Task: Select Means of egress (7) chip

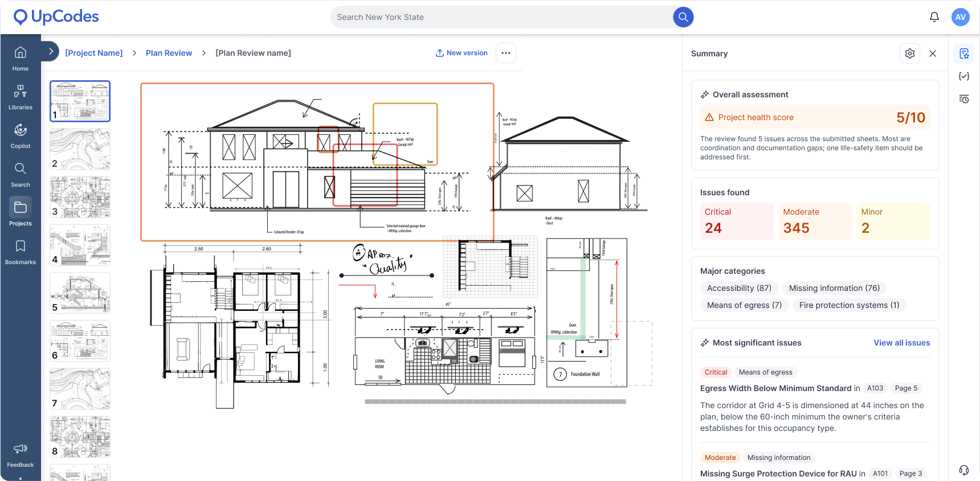Action: click(745, 305)
